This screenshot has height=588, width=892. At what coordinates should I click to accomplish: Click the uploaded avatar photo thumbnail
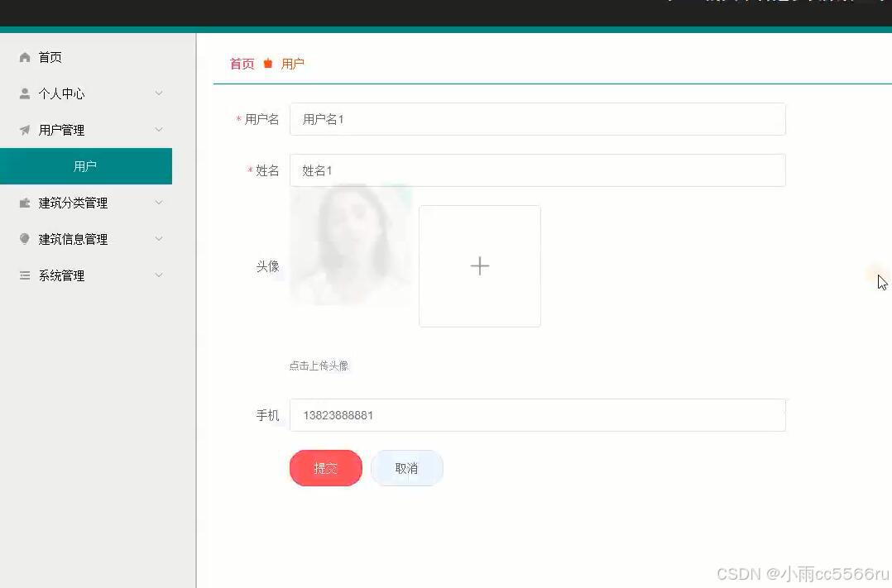click(350, 248)
